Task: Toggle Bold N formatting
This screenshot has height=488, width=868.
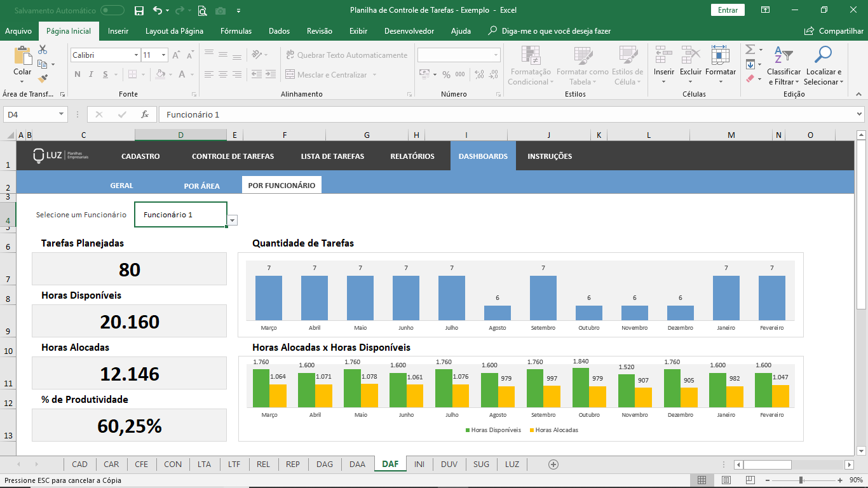Action: [78, 74]
